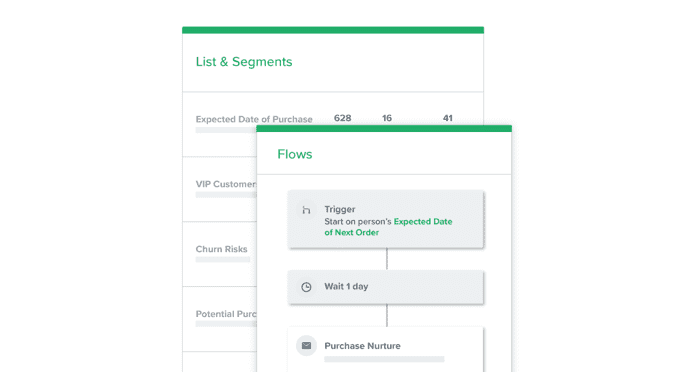Viewport: 700px width, 372px height.
Task: Click the gray bar under Expected Date of Purchase
Action: pos(226,130)
